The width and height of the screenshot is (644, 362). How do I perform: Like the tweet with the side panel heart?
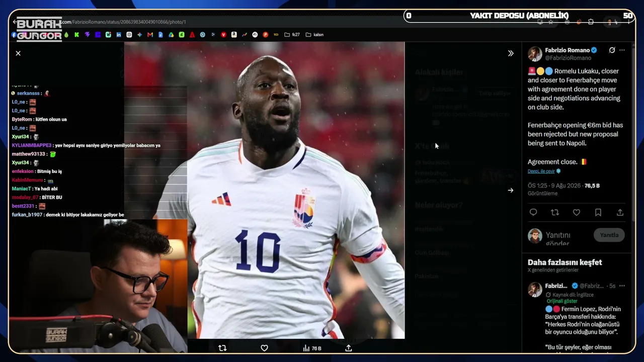[577, 213]
